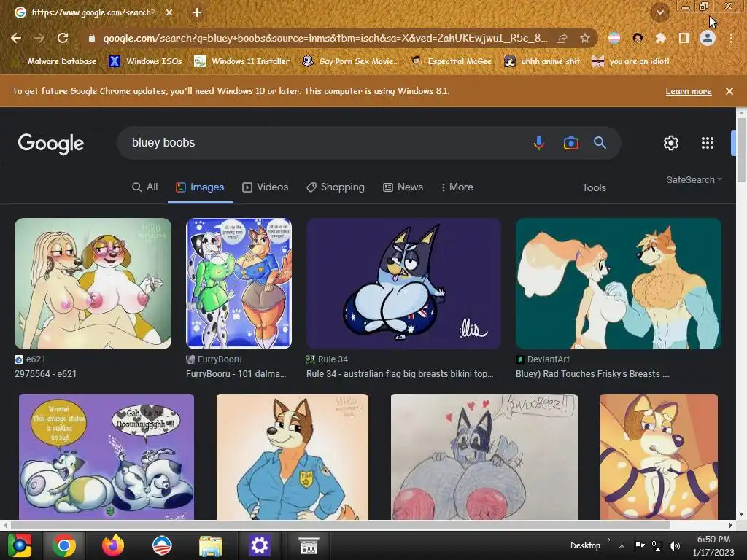Close the Google search tab
This screenshot has height=560, width=747.
(x=169, y=12)
